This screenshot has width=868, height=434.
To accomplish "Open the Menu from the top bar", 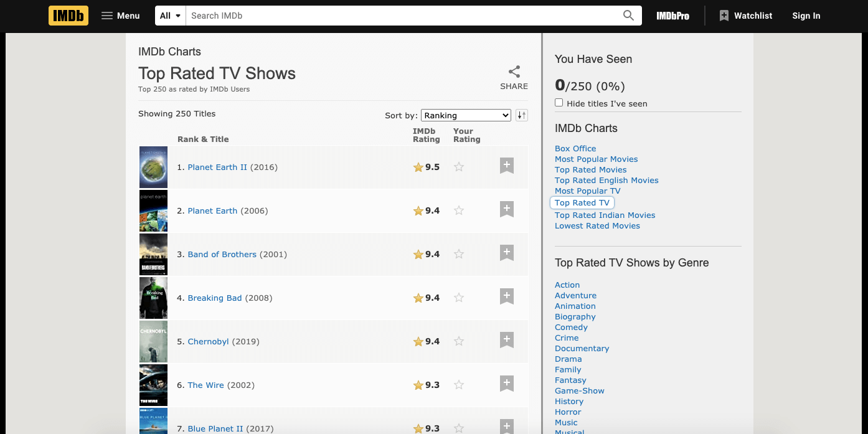I will tap(120, 15).
